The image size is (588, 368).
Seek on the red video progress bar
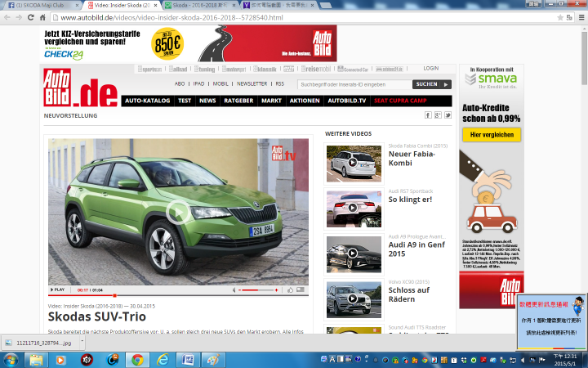(178, 295)
